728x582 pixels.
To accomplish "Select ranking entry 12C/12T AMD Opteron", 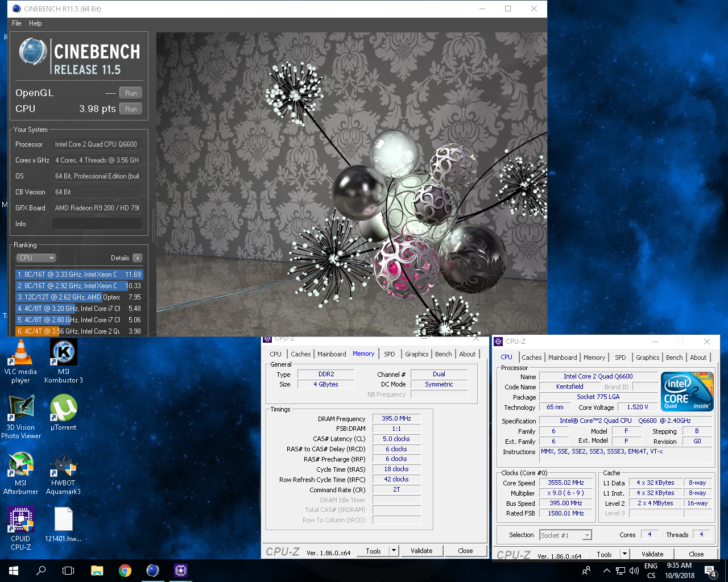I will pos(79,297).
